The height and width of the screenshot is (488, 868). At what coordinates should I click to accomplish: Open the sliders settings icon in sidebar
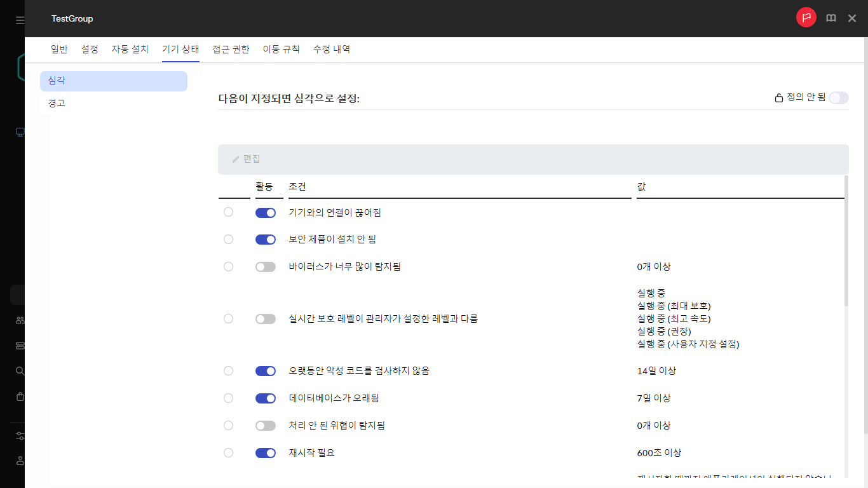pos(20,436)
